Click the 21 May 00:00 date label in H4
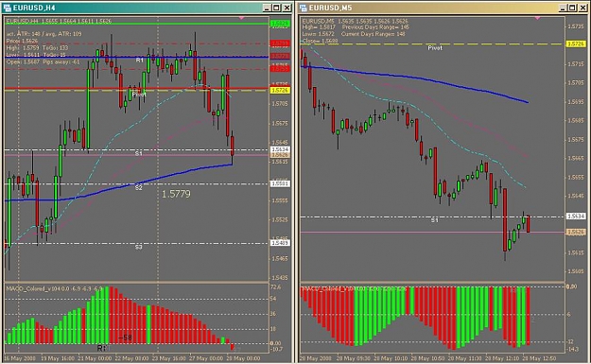This screenshot has height=364, width=591. (95, 358)
